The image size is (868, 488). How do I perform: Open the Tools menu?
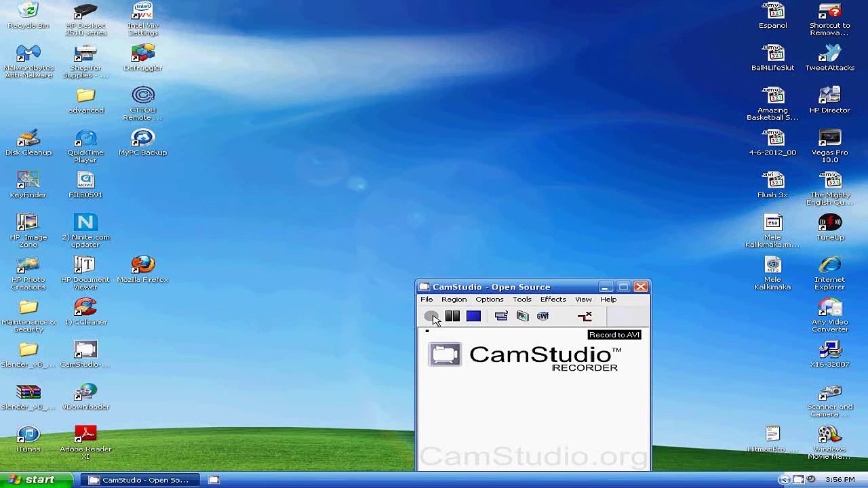coord(522,300)
